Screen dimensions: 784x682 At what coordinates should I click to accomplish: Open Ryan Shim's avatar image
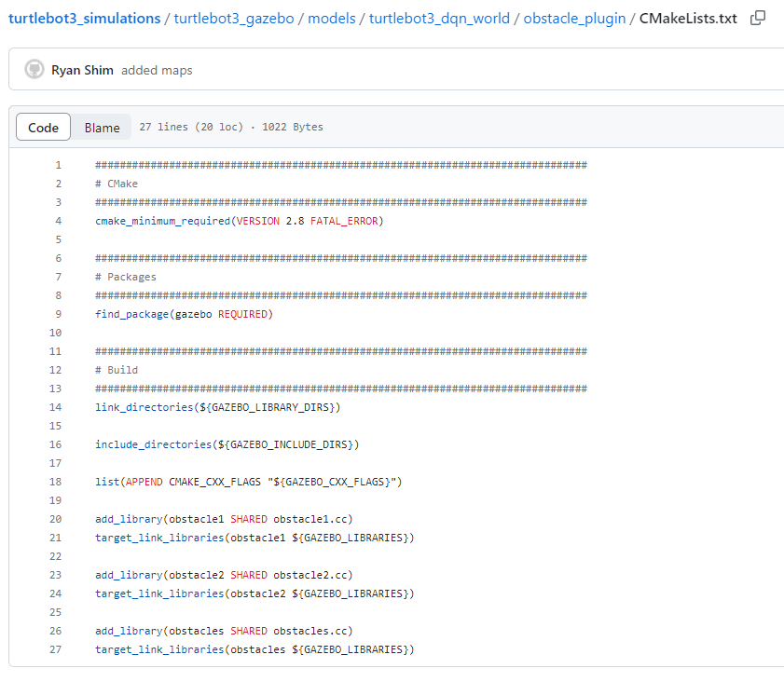[x=34, y=70]
